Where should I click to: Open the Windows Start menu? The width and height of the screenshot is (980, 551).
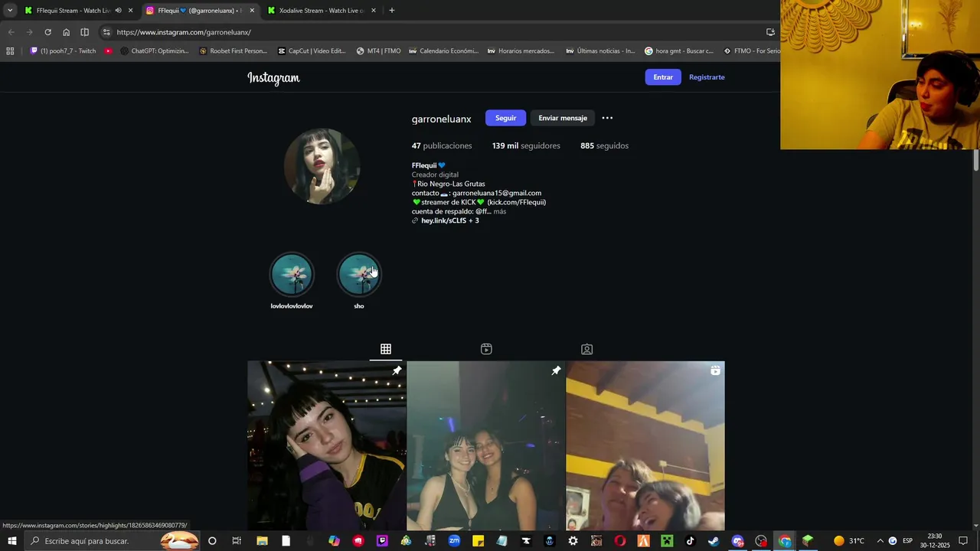[x=11, y=541]
